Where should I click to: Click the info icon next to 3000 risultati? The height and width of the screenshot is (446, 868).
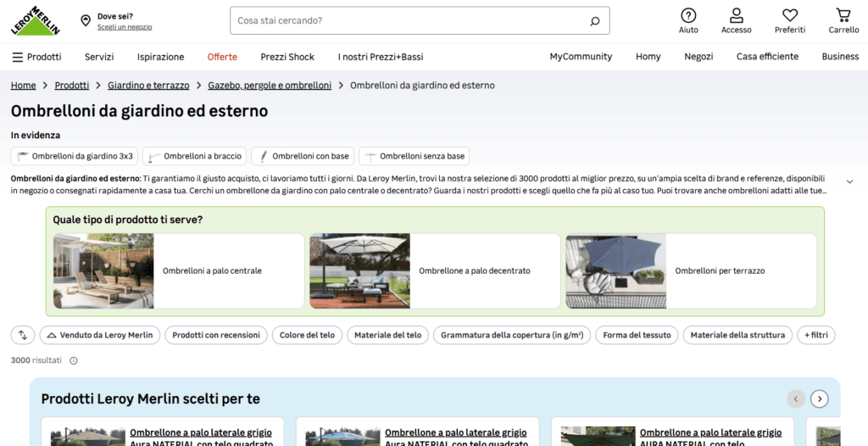tap(73, 360)
